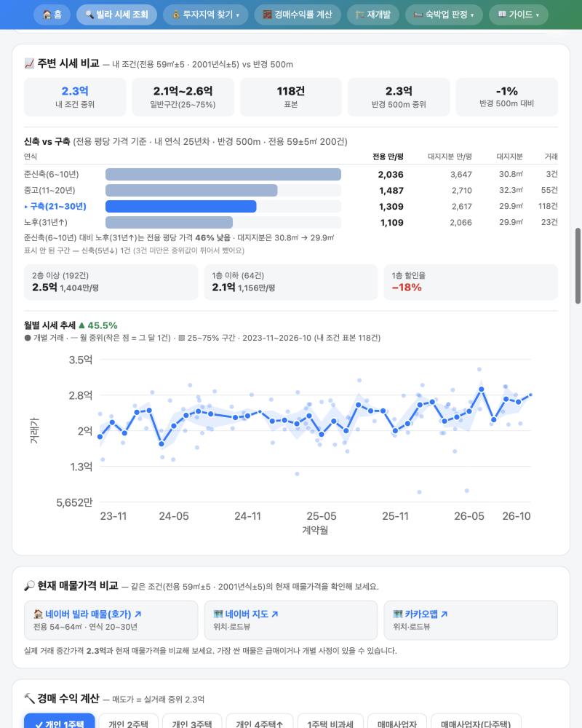The height and width of the screenshot is (728, 582).
Task: Click the external arrow on 네이버 빌라 매물(호가)
Action: click(x=137, y=614)
